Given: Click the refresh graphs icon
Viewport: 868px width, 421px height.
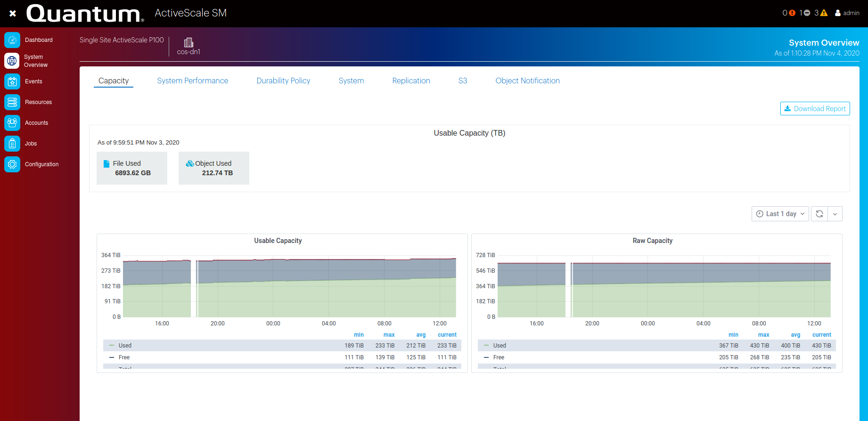Looking at the screenshot, I should [x=819, y=214].
